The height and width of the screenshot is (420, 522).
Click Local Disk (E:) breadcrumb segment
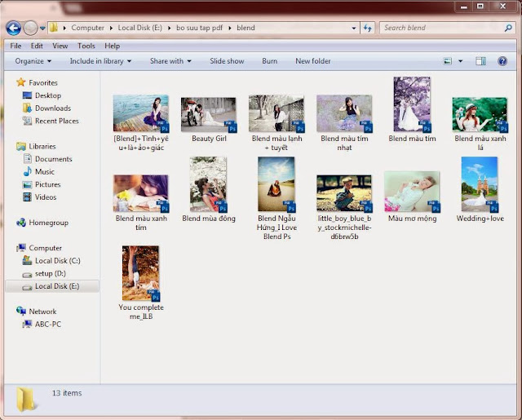point(139,28)
